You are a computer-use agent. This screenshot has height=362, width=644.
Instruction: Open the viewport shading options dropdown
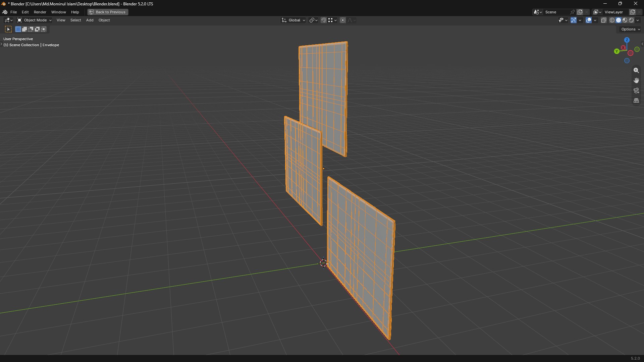(x=638, y=20)
